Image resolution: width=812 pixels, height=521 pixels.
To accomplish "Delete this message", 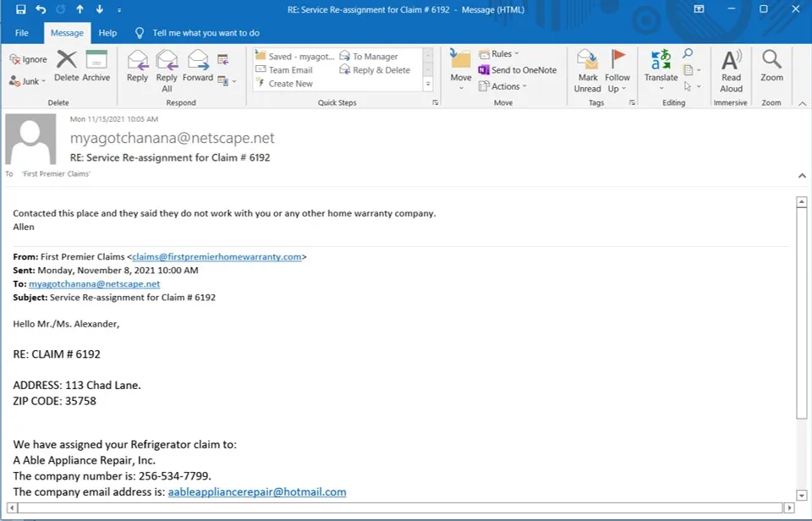I will 66,66.
